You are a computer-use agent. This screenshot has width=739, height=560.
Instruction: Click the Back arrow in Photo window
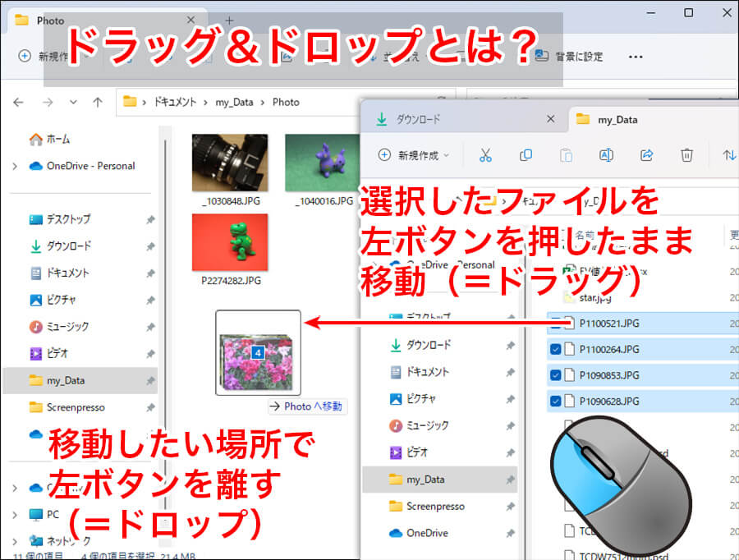[x=18, y=103]
